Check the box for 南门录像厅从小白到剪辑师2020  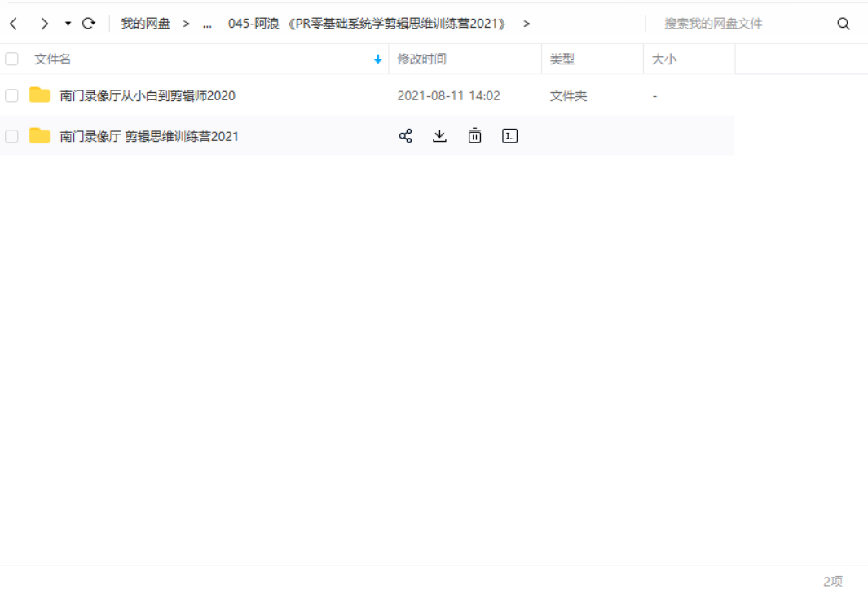11,95
